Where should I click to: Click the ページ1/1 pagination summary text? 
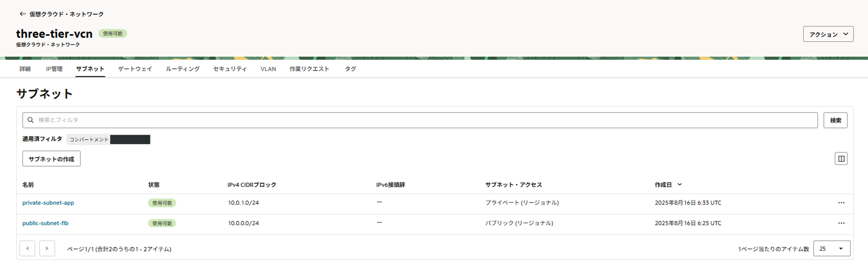point(119,249)
